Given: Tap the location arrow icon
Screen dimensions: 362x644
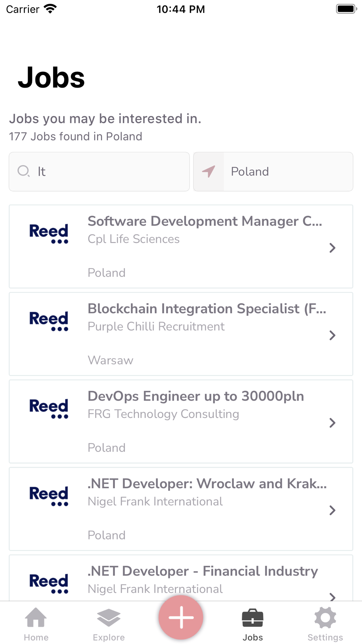Looking at the screenshot, I should (x=209, y=171).
